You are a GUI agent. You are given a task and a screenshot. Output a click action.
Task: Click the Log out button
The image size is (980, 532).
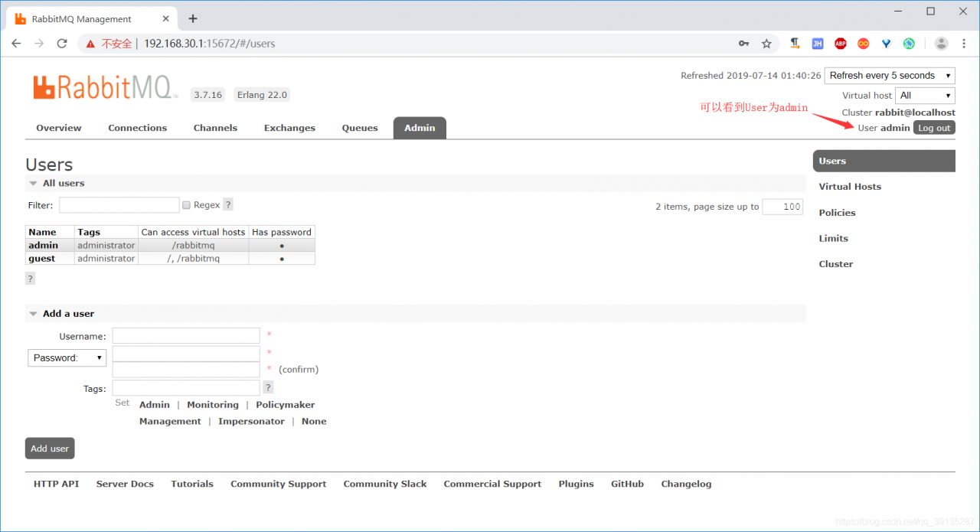coord(934,128)
